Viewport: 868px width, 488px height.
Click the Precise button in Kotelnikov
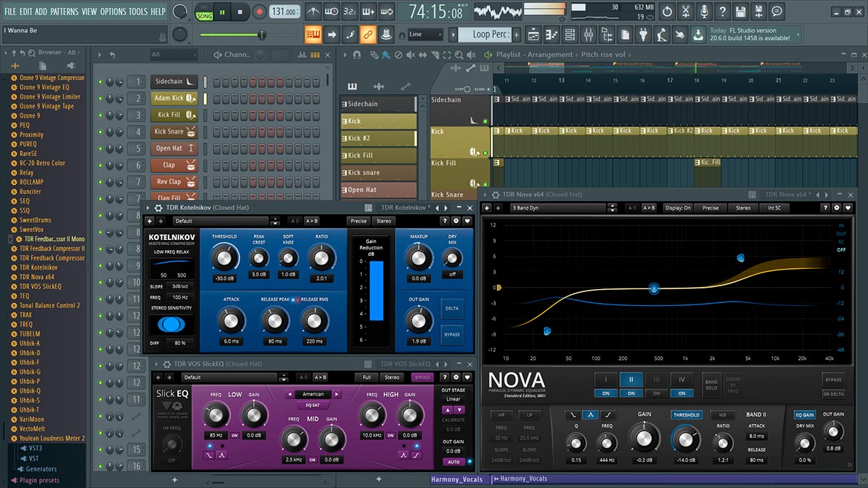click(x=359, y=221)
